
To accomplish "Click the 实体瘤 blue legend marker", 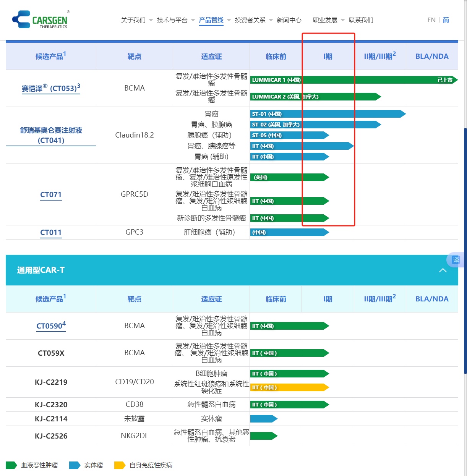I will (75, 465).
